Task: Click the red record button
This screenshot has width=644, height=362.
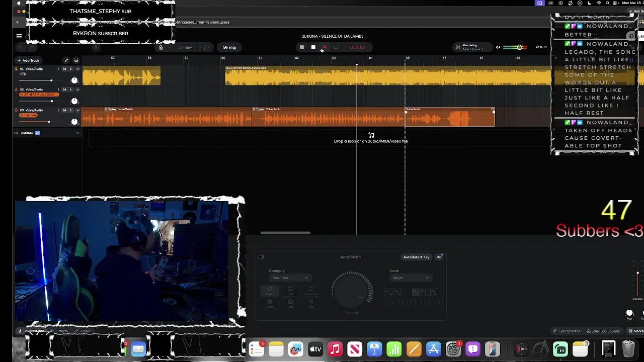Action: click(325, 47)
